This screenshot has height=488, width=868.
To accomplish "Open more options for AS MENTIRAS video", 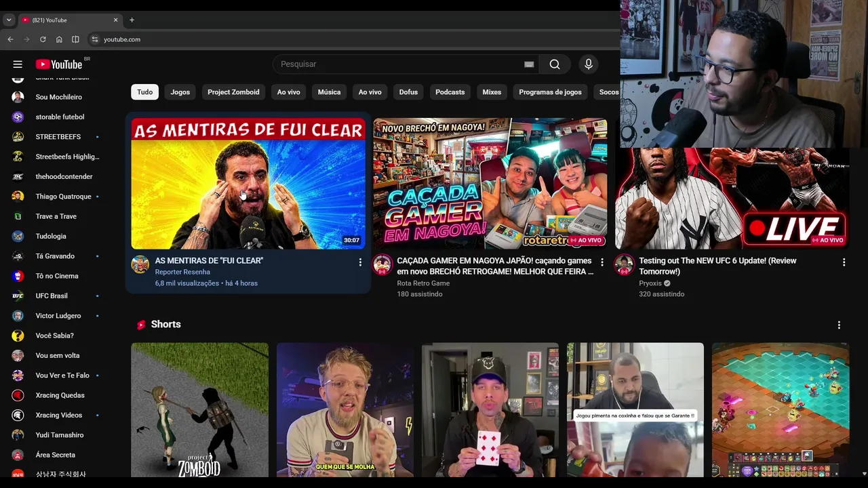I will (360, 262).
